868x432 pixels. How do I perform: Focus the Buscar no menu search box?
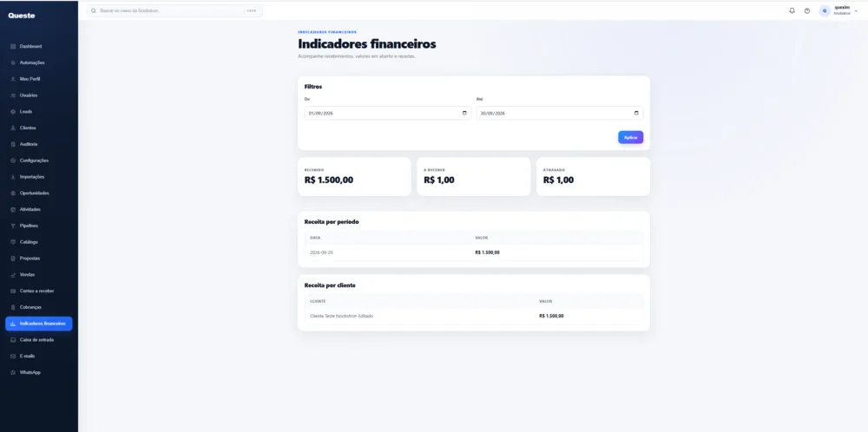tap(175, 10)
